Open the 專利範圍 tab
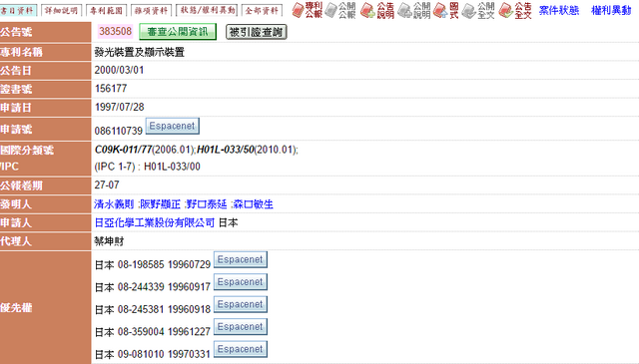639x364 pixels. pos(107,11)
